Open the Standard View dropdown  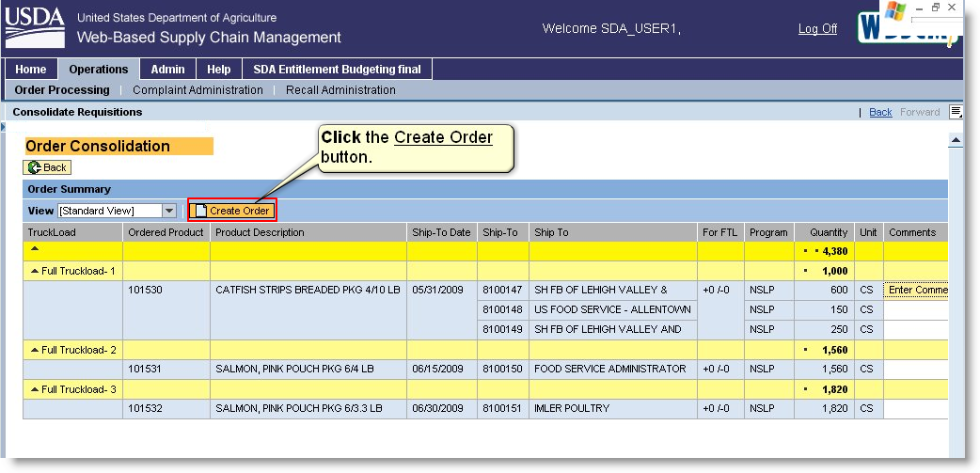pyautogui.click(x=169, y=212)
